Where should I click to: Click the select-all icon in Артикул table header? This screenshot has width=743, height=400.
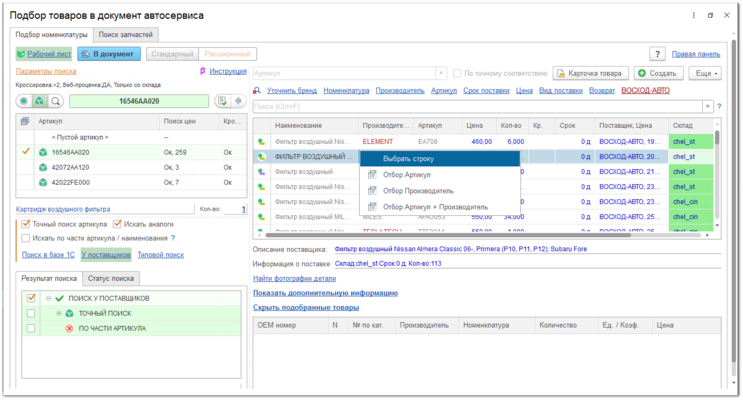coord(25,121)
